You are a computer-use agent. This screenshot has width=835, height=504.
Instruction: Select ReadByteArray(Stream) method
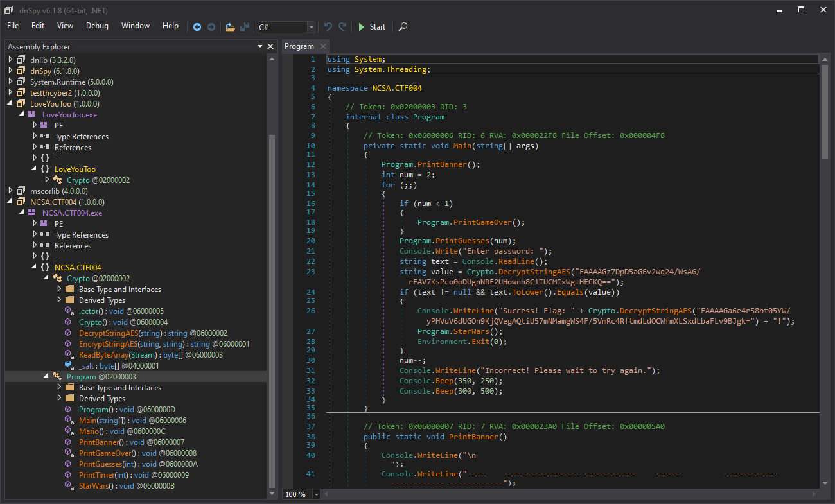151,354
